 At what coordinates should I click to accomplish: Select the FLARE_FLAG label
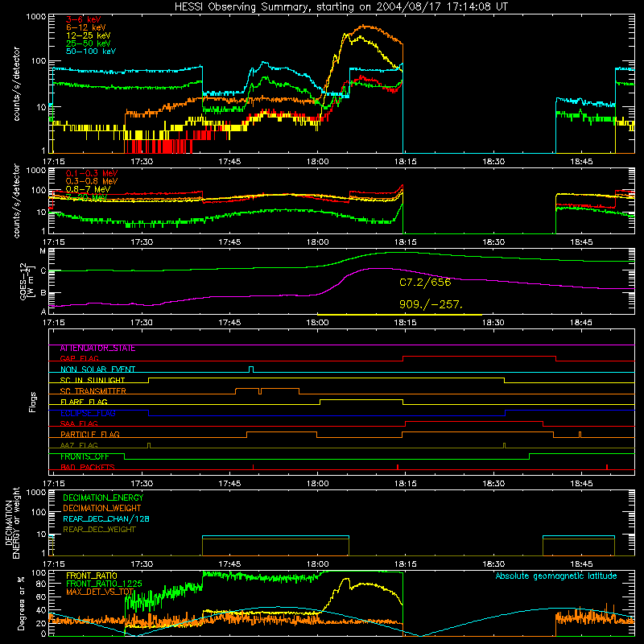[84, 402]
